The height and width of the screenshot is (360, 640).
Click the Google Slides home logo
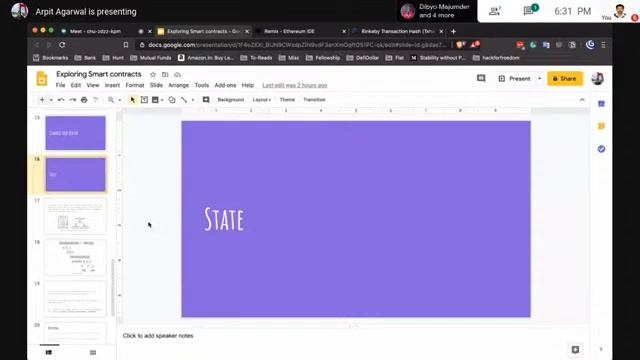[42, 78]
